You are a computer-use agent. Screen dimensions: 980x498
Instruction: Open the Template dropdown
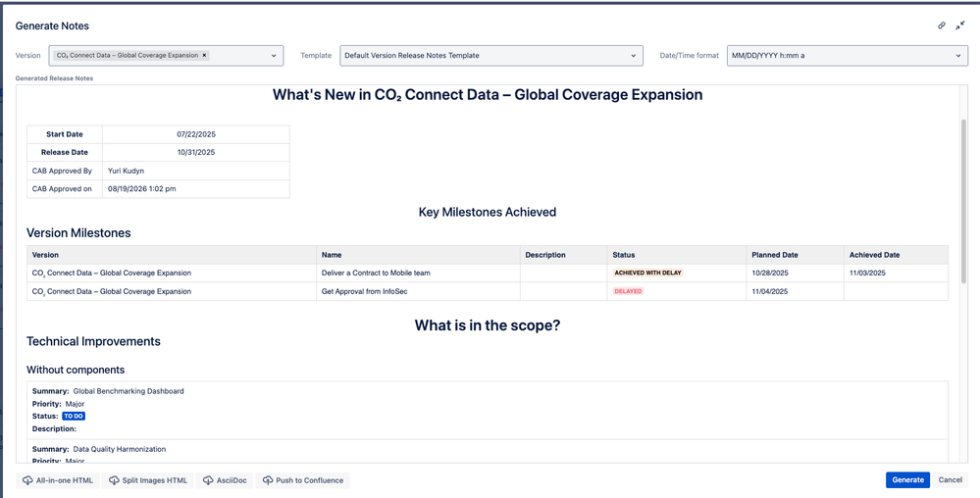pos(491,56)
